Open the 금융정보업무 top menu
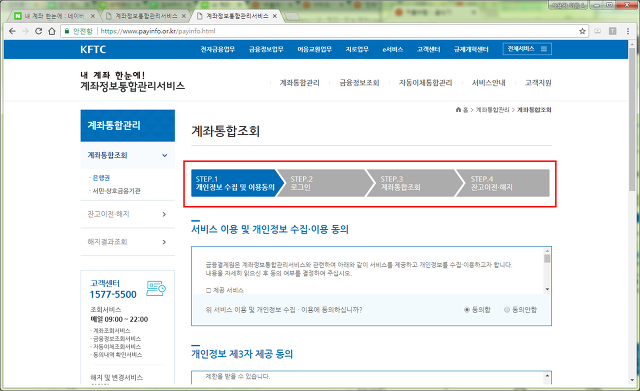The width and height of the screenshot is (640, 391). (266, 49)
